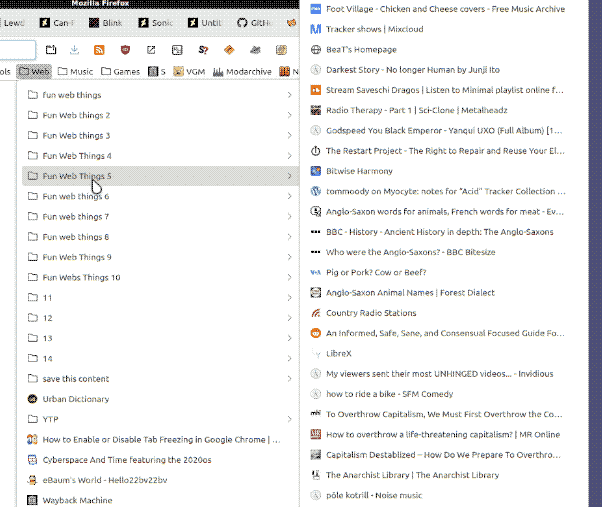Open the Downloads toolbar icon

(x=74, y=50)
